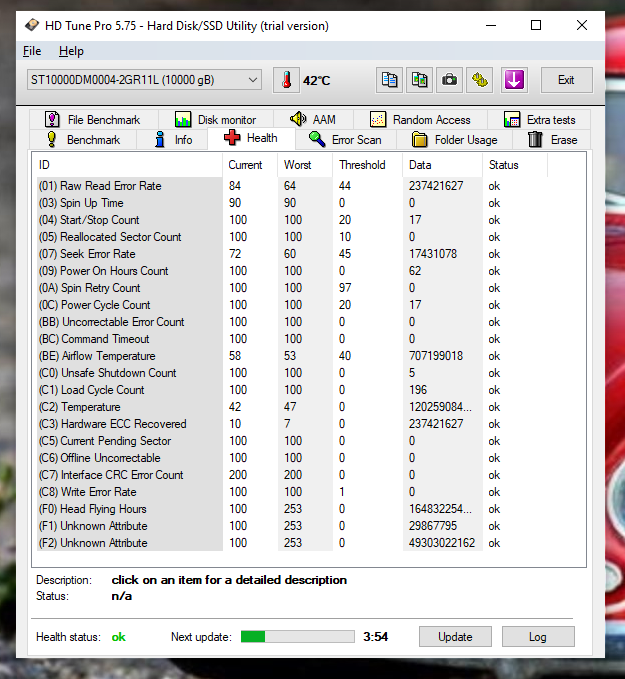Click the Folder Usage folder icon
This screenshot has width=625, height=679.
click(x=419, y=140)
